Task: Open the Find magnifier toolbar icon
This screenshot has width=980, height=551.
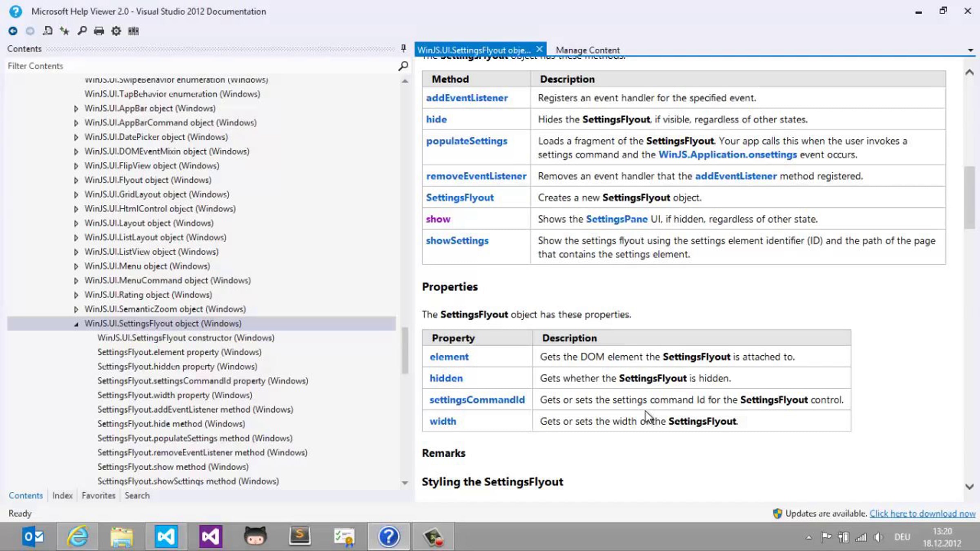Action: tap(82, 31)
